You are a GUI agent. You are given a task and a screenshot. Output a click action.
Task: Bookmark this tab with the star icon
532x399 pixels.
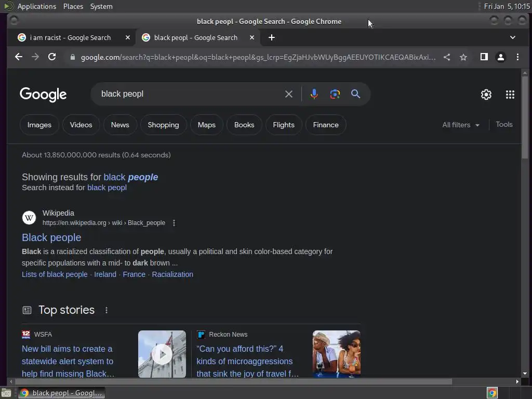pyautogui.click(x=463, y=57)
